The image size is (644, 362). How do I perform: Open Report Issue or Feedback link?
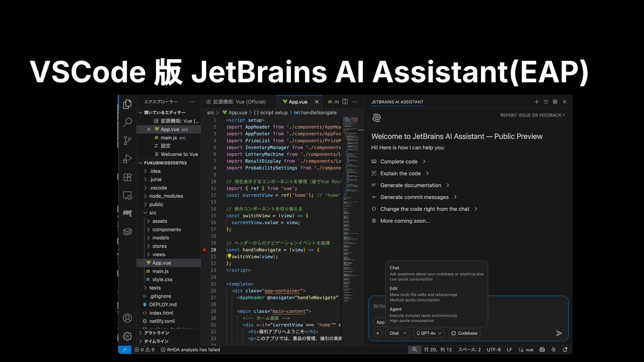point(532,115)
